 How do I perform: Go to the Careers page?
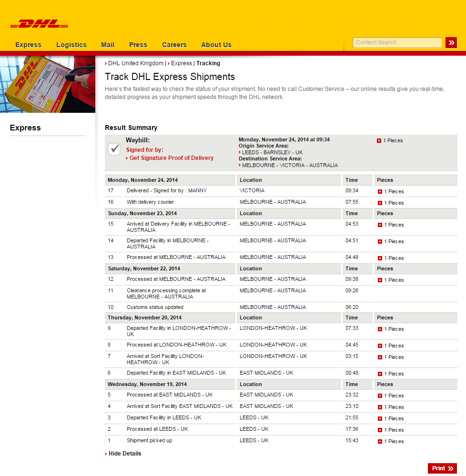[x=174, y=45]
